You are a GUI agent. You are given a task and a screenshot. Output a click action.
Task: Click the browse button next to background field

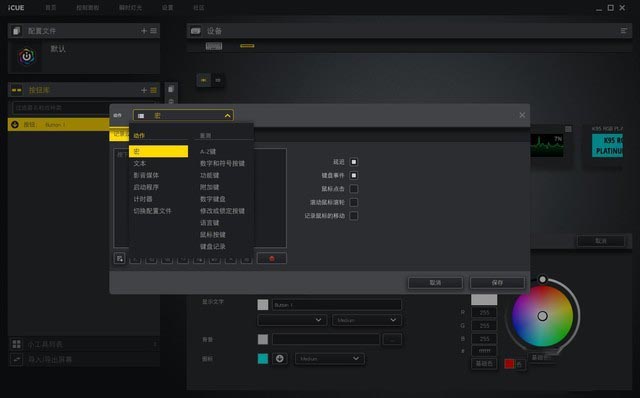[392, 339]
